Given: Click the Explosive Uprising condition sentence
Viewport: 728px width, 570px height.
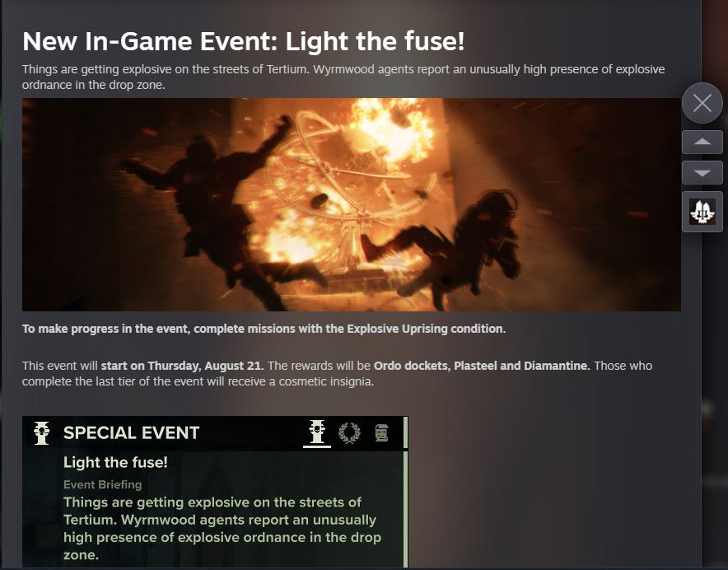Looking at the screenshot, I should click(x=264, y=329).
